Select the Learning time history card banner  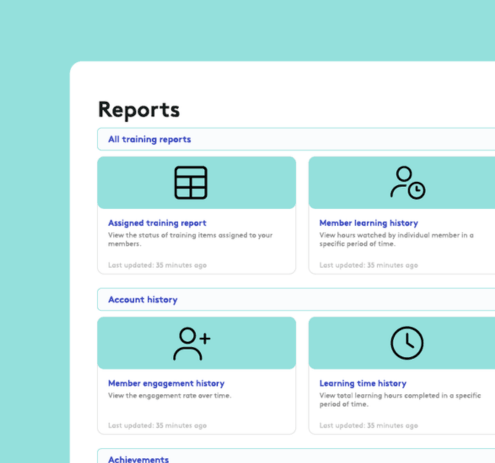coord(402,343)
